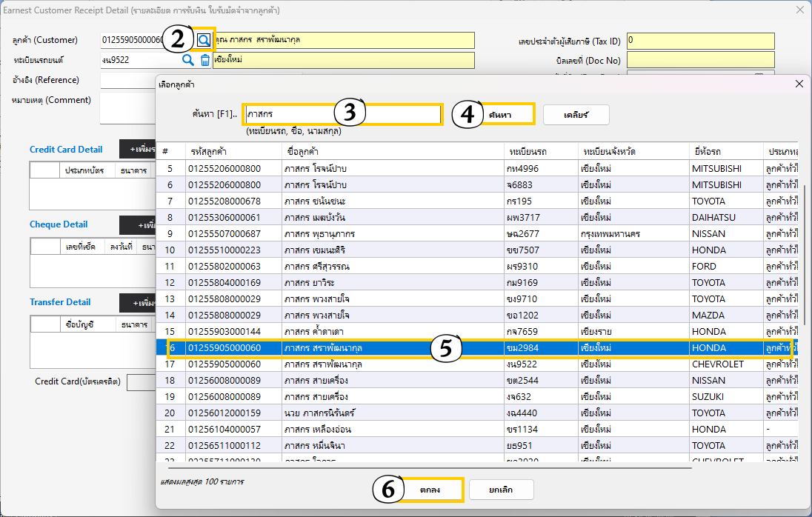The height and width of the screenshot is (517, 812).
Task: Close the เลือกลูกค้า dialog with X
Action: pos(799,84)
